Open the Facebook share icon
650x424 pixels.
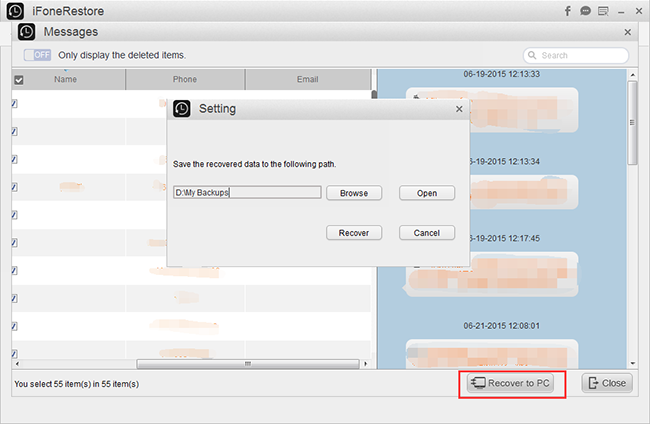[x=568, y=11]
